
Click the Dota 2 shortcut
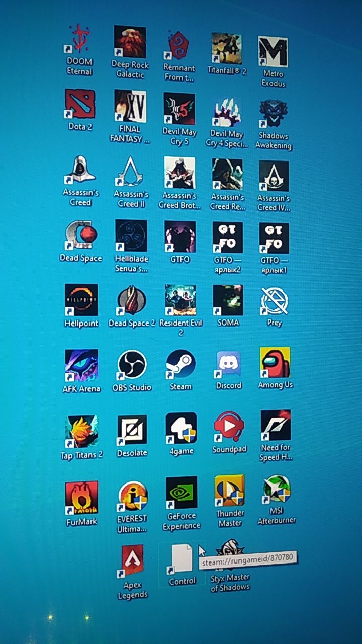(x=80, y=104)
